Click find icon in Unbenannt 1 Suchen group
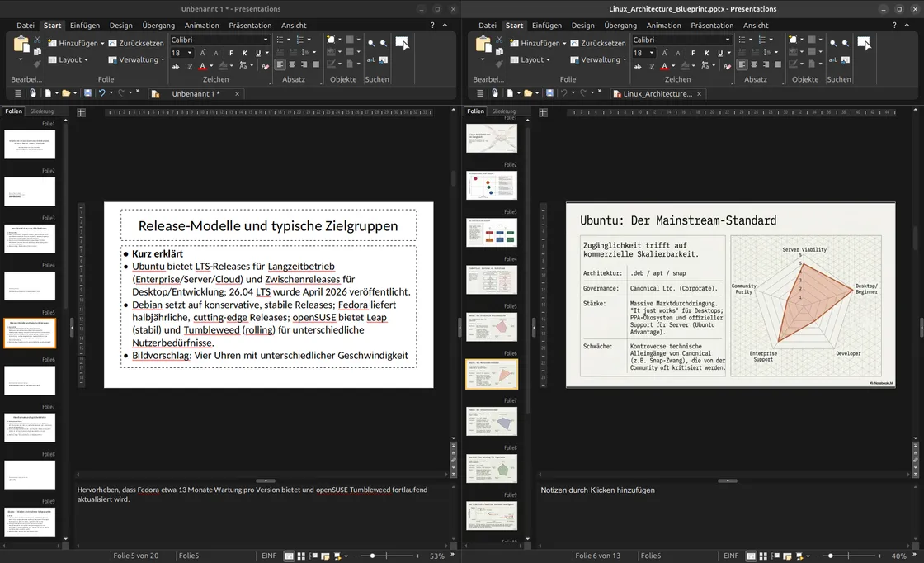Image resolution: width=924 pixels, height=563 pixels. 371,43
